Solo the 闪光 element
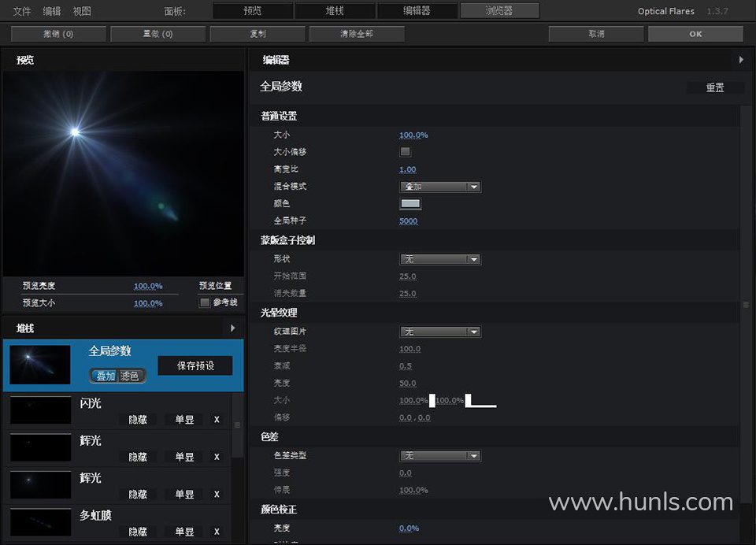 [x=184, y=420]
